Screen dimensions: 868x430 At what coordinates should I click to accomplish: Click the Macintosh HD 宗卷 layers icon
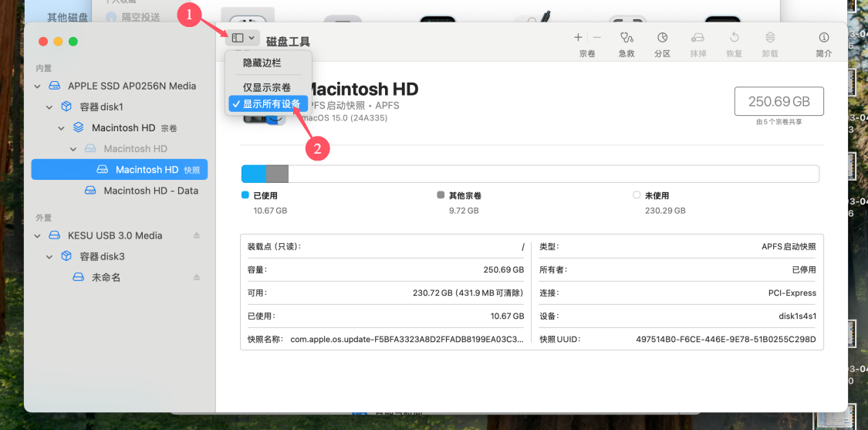79,127
